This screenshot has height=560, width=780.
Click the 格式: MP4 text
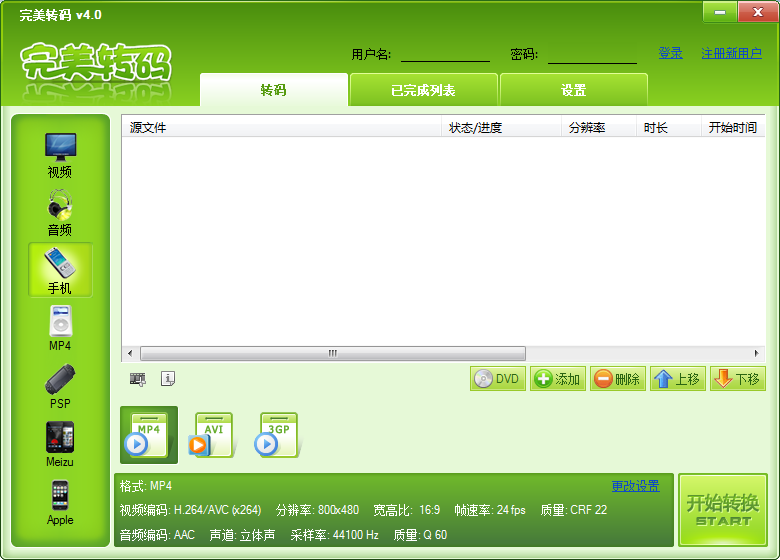tap(146, 486)
